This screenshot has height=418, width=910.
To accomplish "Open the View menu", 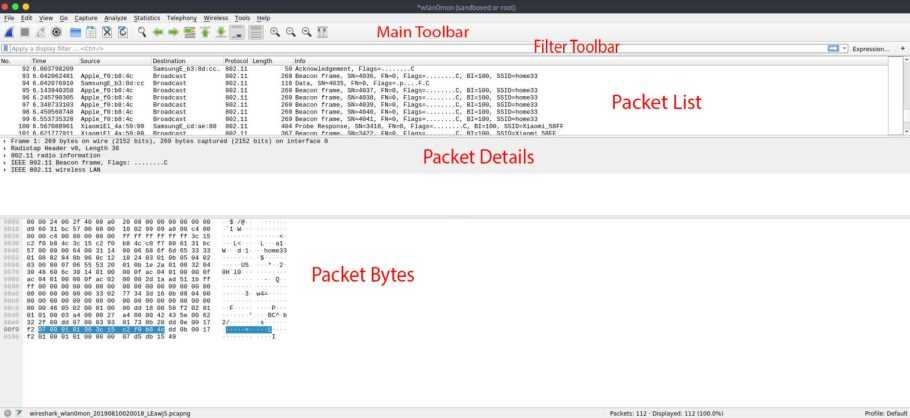I will [46, 18].
